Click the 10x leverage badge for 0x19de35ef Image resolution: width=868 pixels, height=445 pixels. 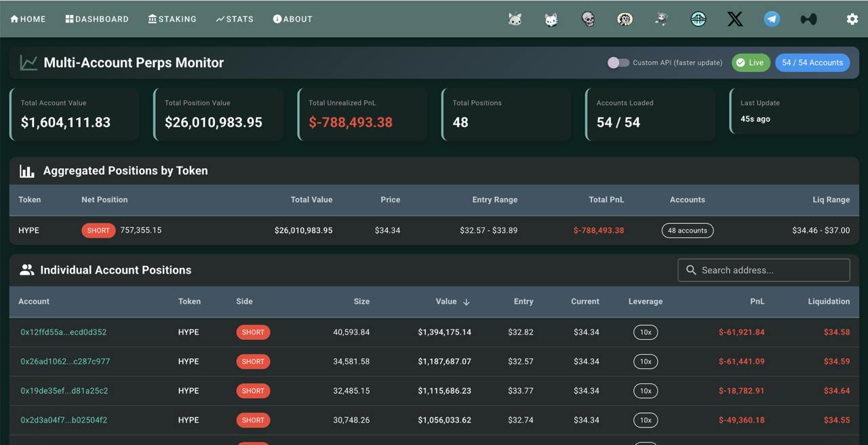point(645,391)
